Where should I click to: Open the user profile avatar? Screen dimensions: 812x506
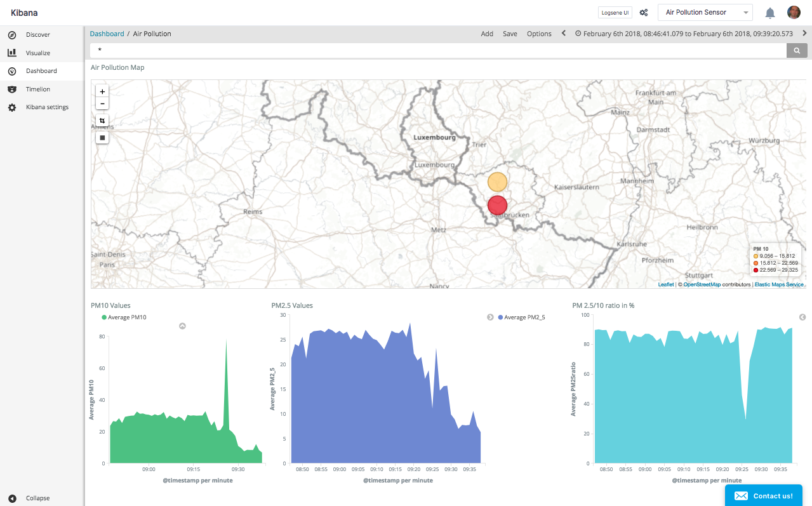[794, 13]
